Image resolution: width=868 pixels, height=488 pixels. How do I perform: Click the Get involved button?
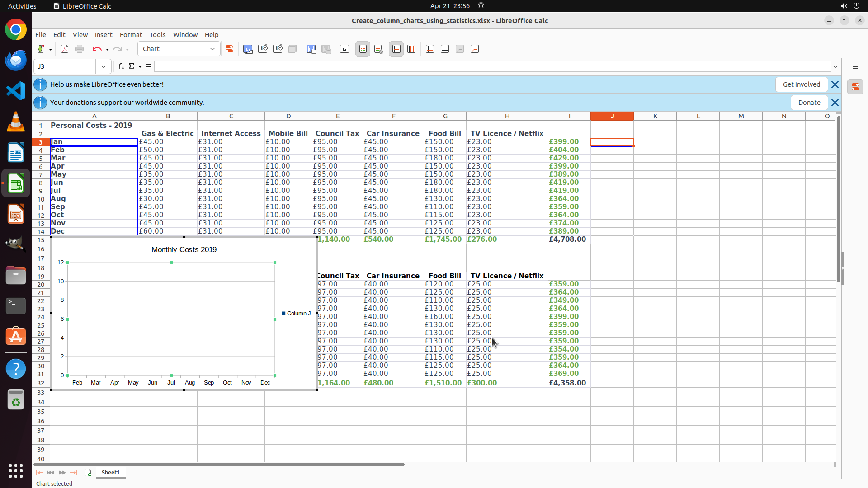click(x=801, y=84)
